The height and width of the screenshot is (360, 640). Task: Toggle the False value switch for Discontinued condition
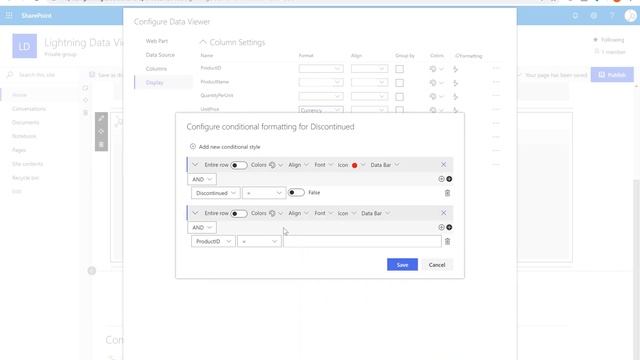click(296, 192)
